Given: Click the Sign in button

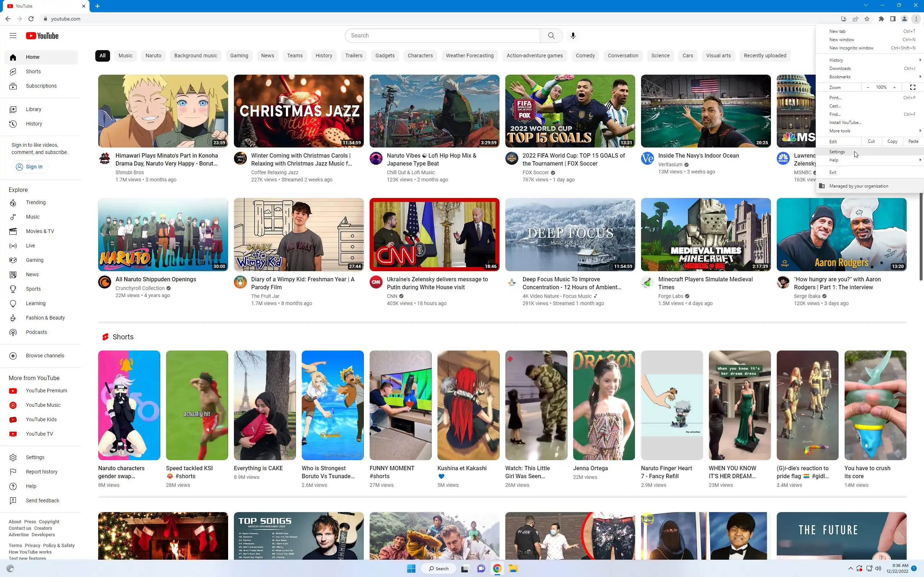Looking at the screenshot, I should pyautogui.click(x=29, y=167).
